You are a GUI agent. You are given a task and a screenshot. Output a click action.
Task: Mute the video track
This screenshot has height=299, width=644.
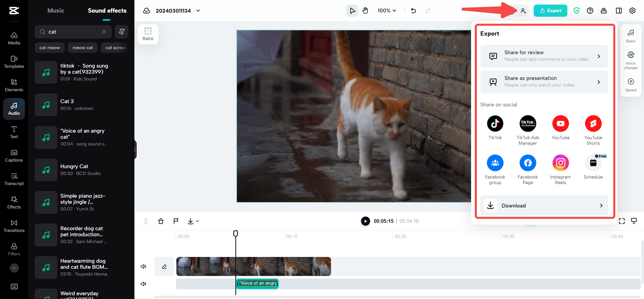143,266
